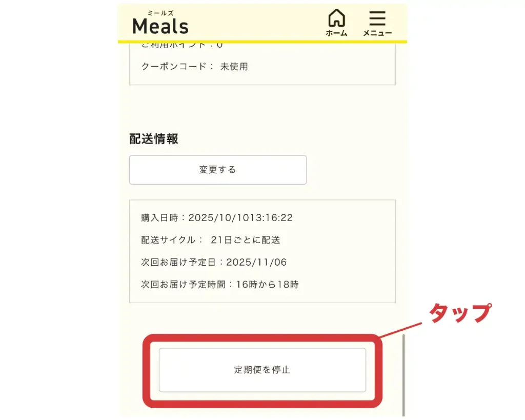The height and width of the screenshot is (420, 525).
Task: Click the Meals logo
Action: [x=160, y=26]
